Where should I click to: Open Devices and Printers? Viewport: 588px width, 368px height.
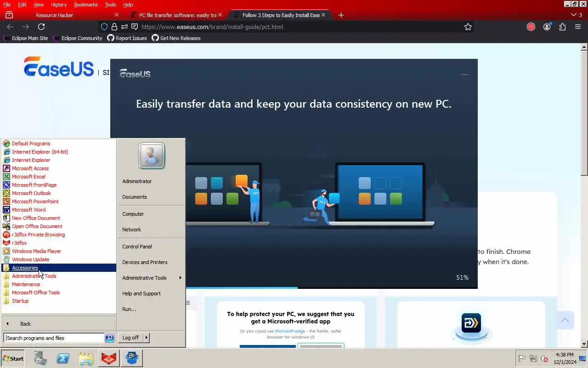click(145, 262)
